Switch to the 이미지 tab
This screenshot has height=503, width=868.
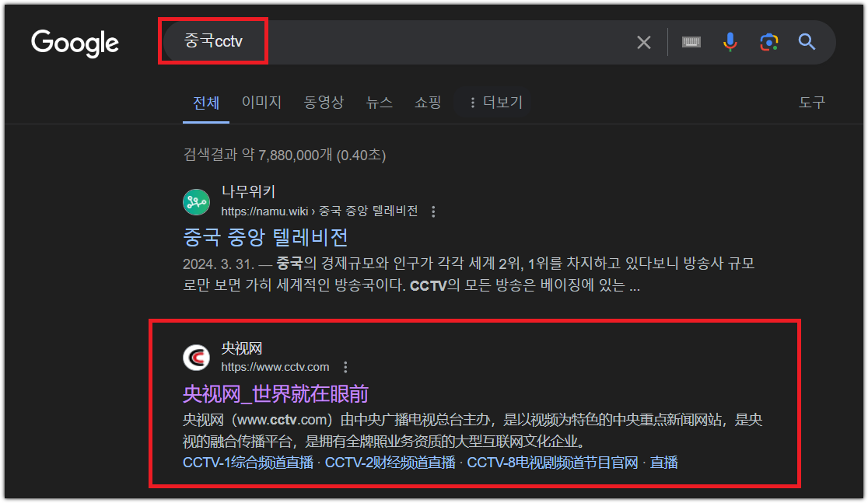(261, 102)
